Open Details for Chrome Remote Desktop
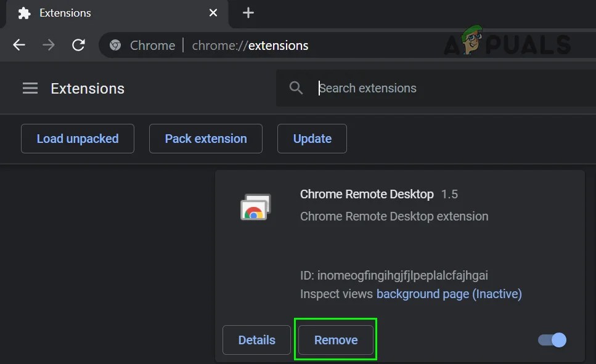The width and height of the screenshot is (596, 364). (256, 340)
